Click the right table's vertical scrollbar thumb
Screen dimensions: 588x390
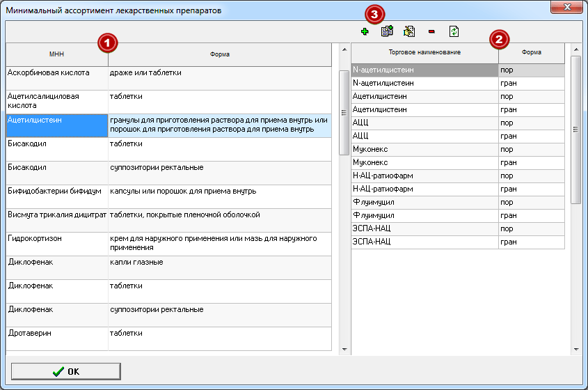pos(575,130)
